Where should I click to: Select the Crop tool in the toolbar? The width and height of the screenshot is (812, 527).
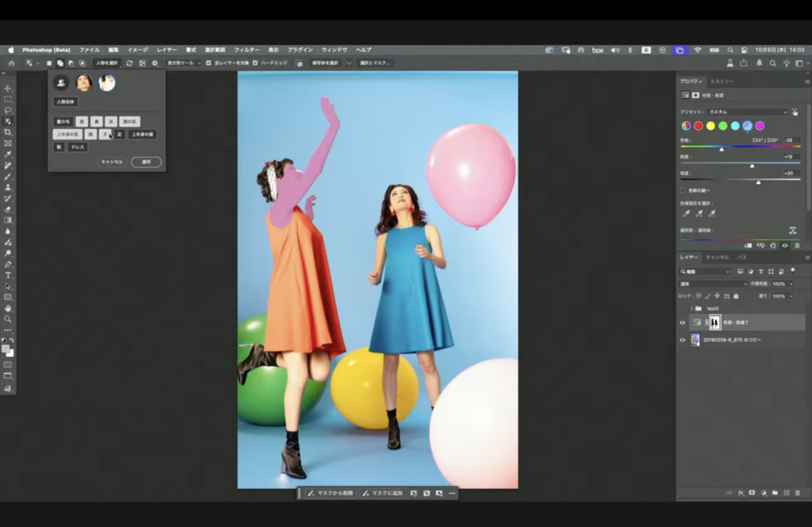pos(8,132)
